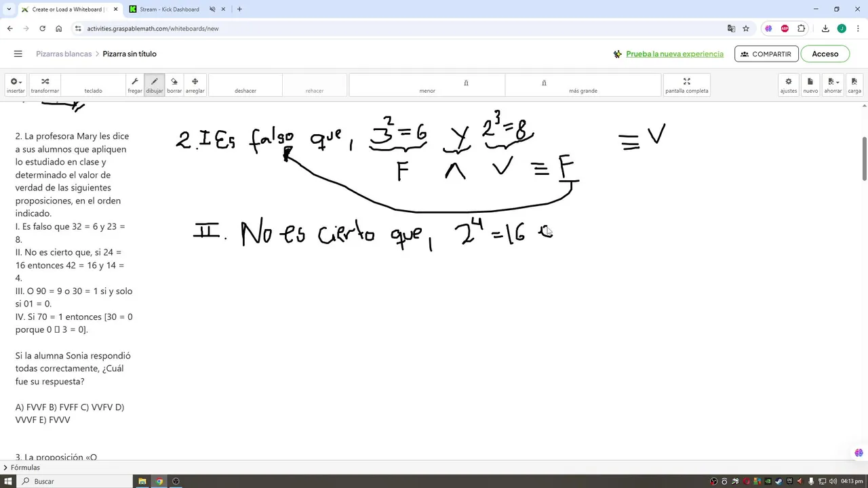Click the Pizarra sin título name
This screenshot has width=868, height=488.
[130, 54]
